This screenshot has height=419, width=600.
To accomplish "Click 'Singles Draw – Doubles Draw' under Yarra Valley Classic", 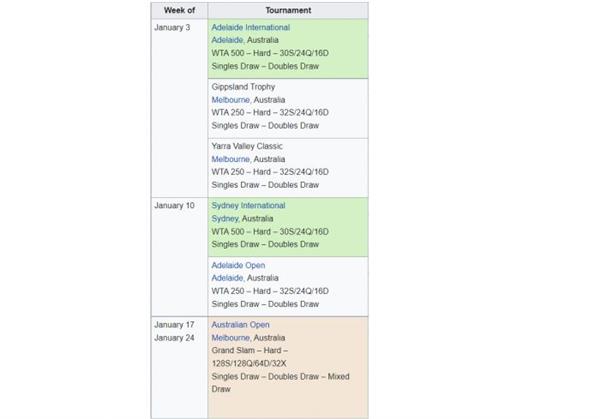I will [x=265, y=185].
